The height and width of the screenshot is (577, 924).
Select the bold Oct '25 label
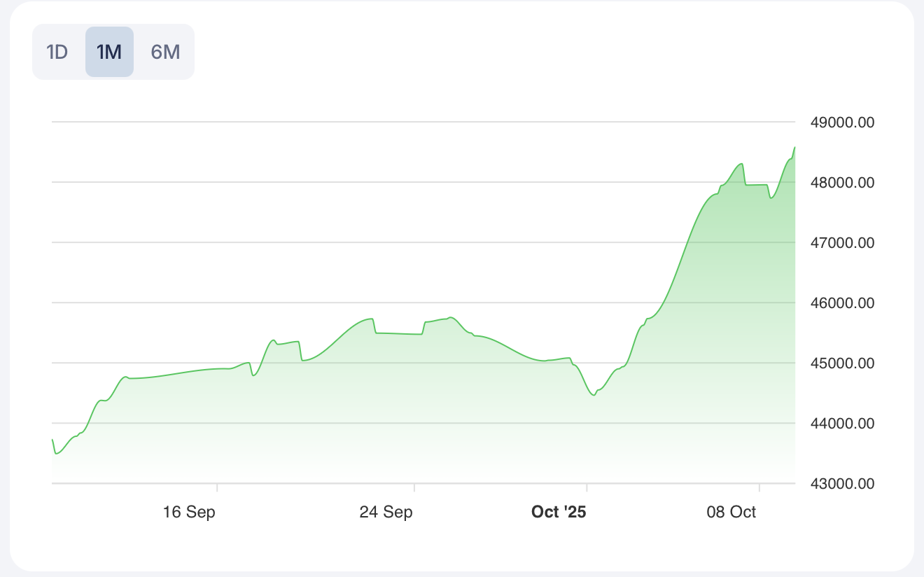pos(559,512)
